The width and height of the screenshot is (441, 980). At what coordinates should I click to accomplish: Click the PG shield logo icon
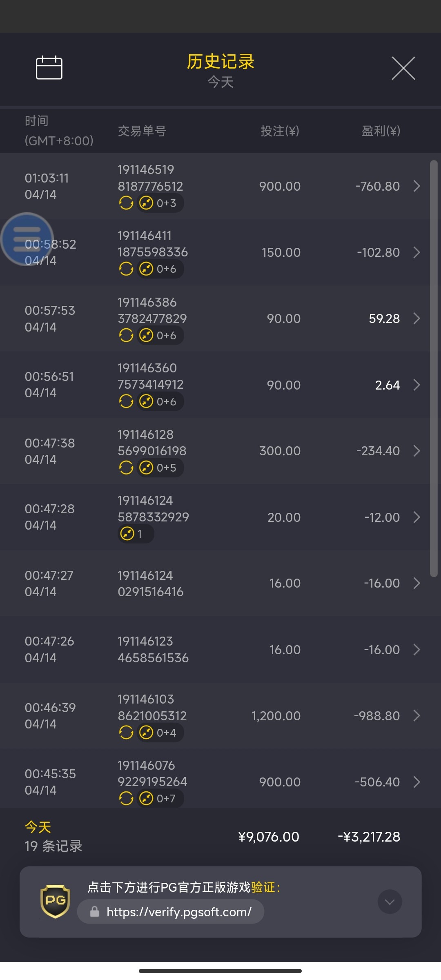point(55,901)
